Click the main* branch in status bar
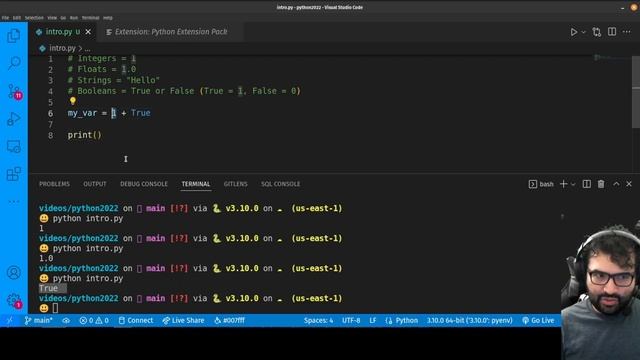This screenshot has width=640, height=360. (x=38, y=321)
